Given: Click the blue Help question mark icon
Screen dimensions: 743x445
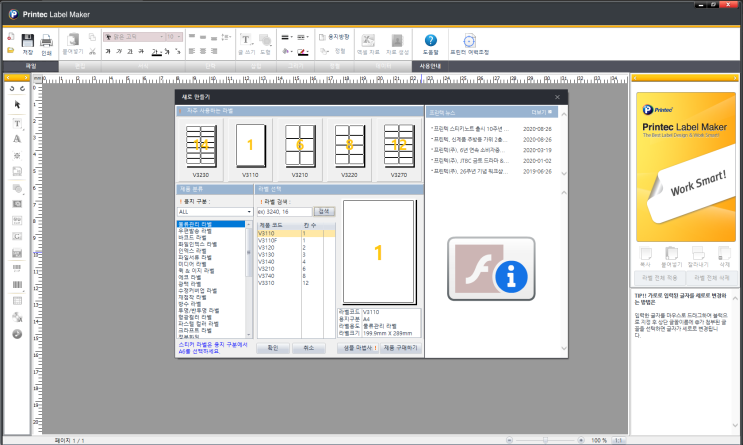Looking at the screenshot, I should 430,40.
